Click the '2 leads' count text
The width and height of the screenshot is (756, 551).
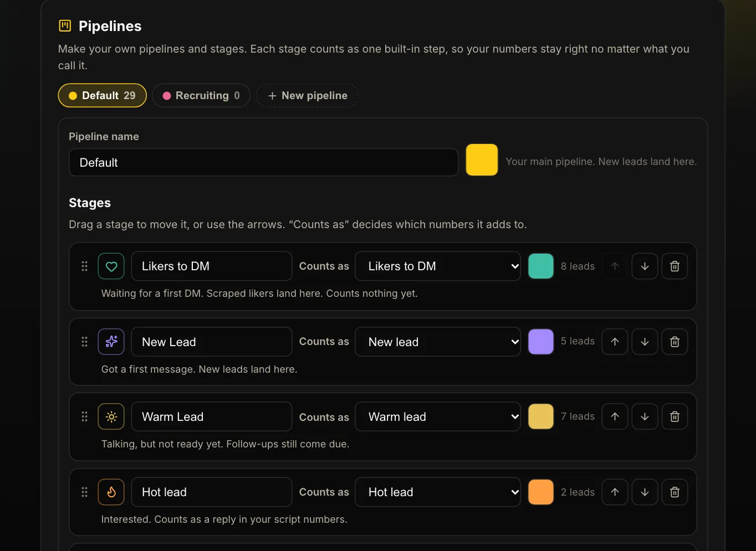578,492
